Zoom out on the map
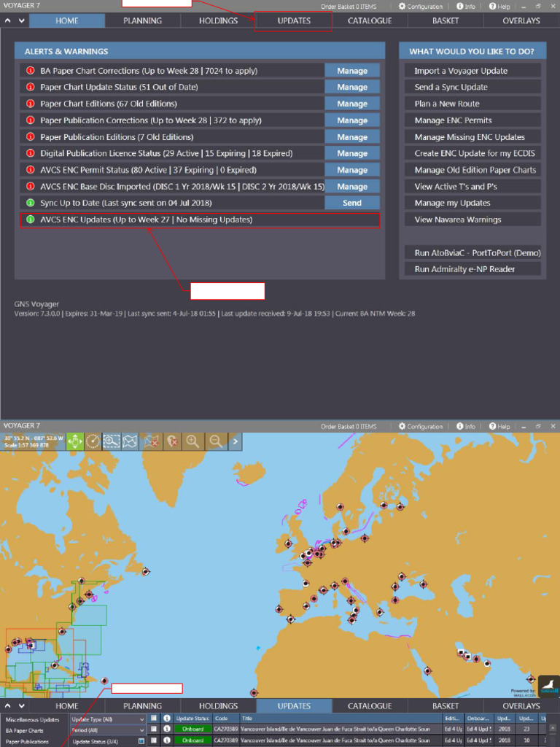 coord(216,441)
